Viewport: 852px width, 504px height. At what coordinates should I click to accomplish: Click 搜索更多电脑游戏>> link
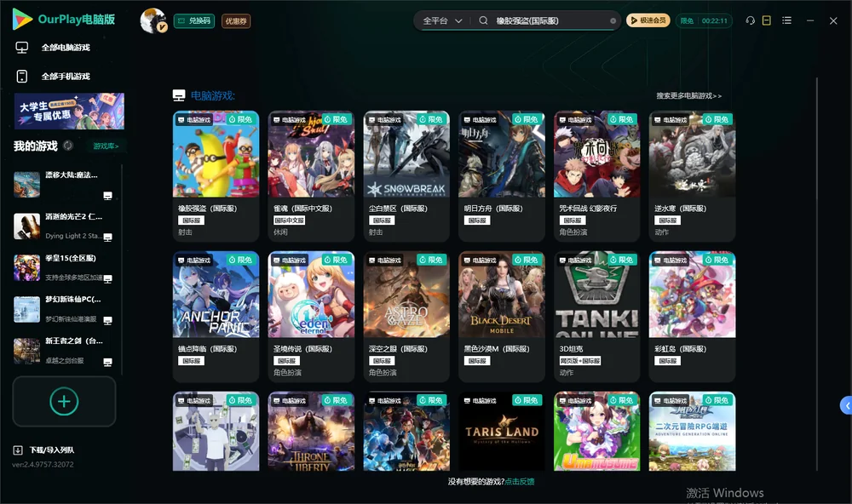click(688, 95)
